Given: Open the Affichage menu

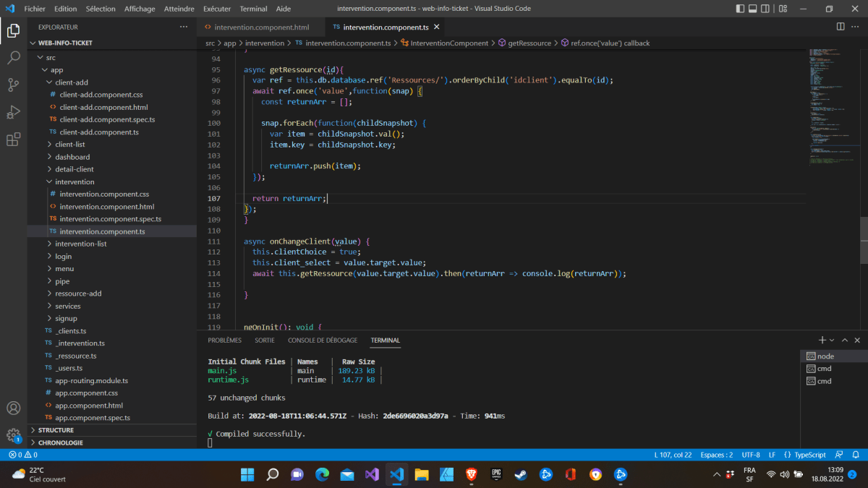Looking at the screenshot, I should point(139,9).
